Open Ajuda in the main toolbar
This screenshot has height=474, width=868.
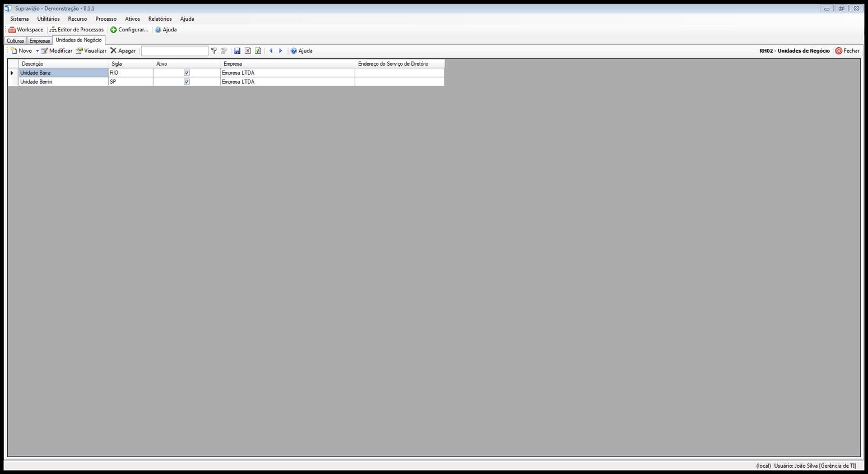pos(165,30)
